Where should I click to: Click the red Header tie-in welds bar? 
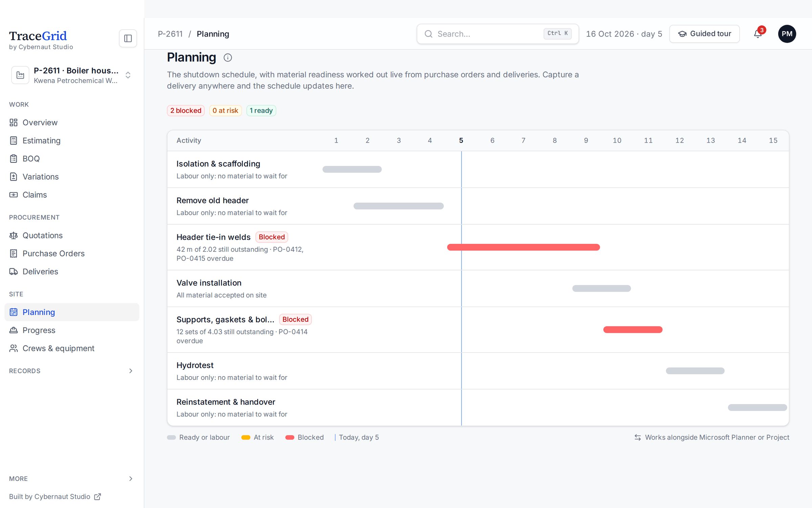523,247
